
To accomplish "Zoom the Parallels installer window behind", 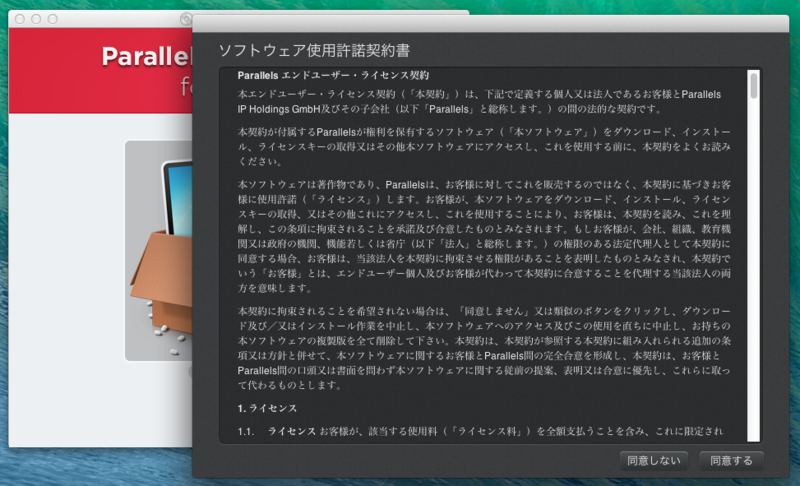I will click(x=53, y=19).
